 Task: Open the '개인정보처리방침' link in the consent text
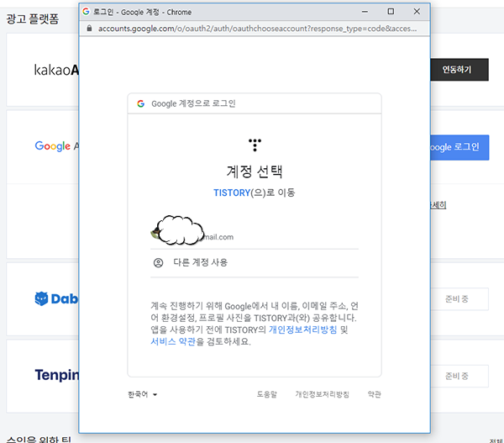pyautogui.click(x=302, y=330)
